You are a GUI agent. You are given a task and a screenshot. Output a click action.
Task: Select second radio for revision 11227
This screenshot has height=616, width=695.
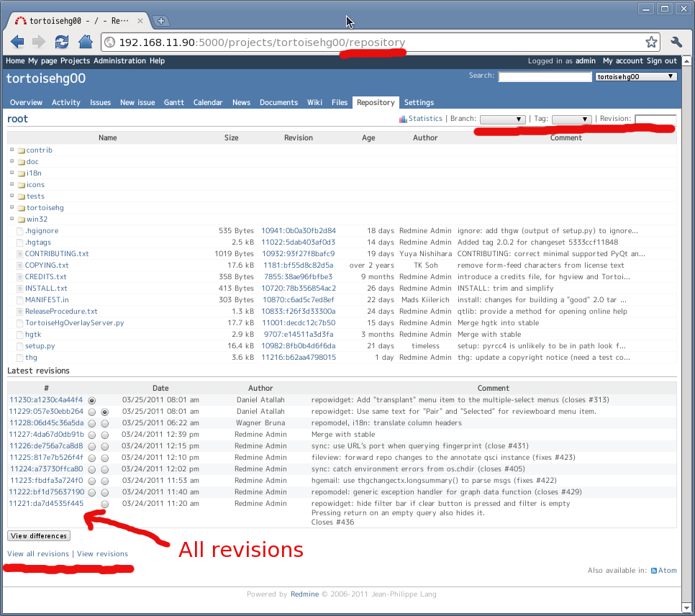(104, 435)
